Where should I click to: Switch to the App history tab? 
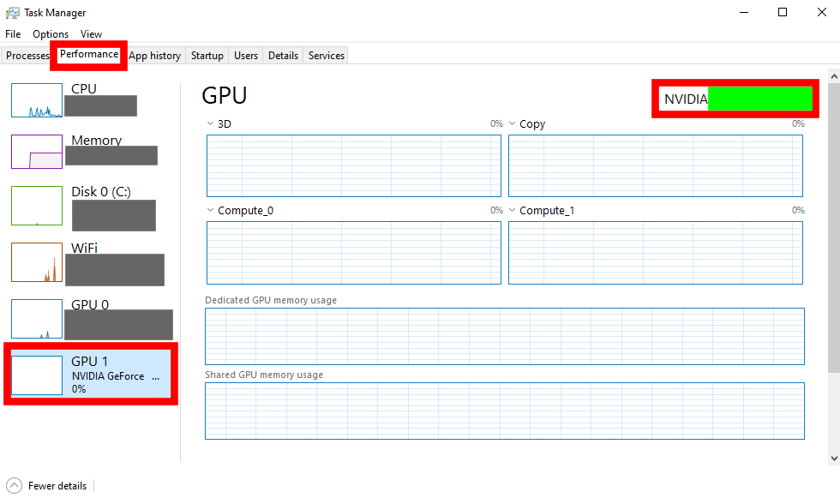[155, 55]
